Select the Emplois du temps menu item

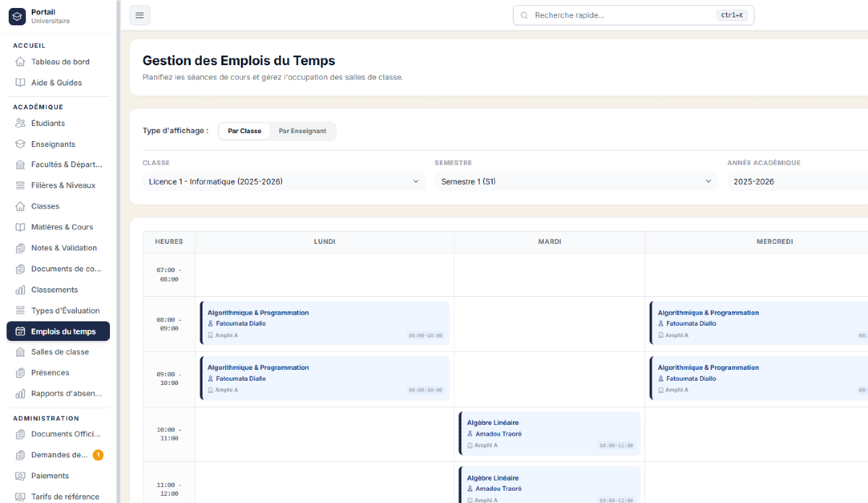pyautogui.click(x=58, y=331)
